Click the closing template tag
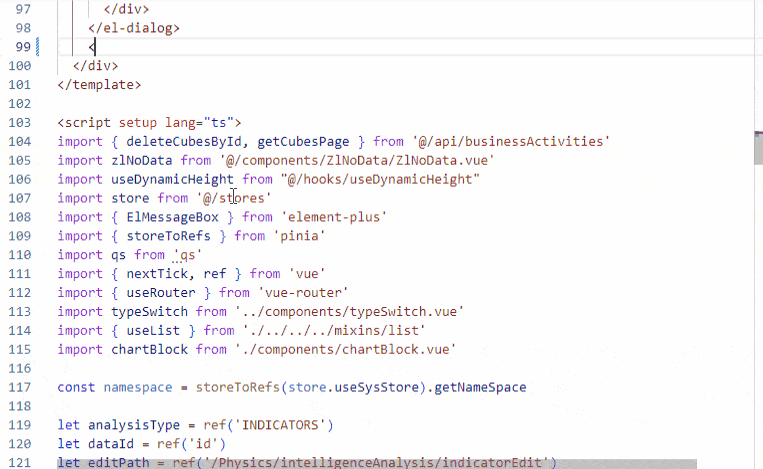Screen dimensions: 763x469 (99, 85)
